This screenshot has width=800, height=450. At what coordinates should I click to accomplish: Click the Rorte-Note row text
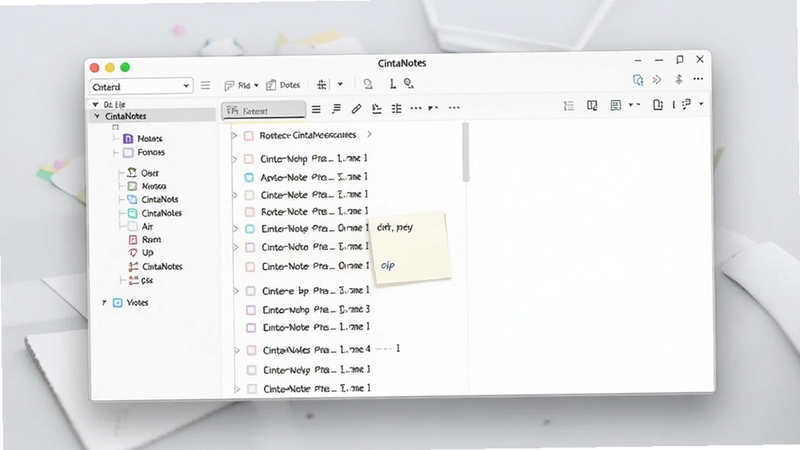tap(314, 211)
